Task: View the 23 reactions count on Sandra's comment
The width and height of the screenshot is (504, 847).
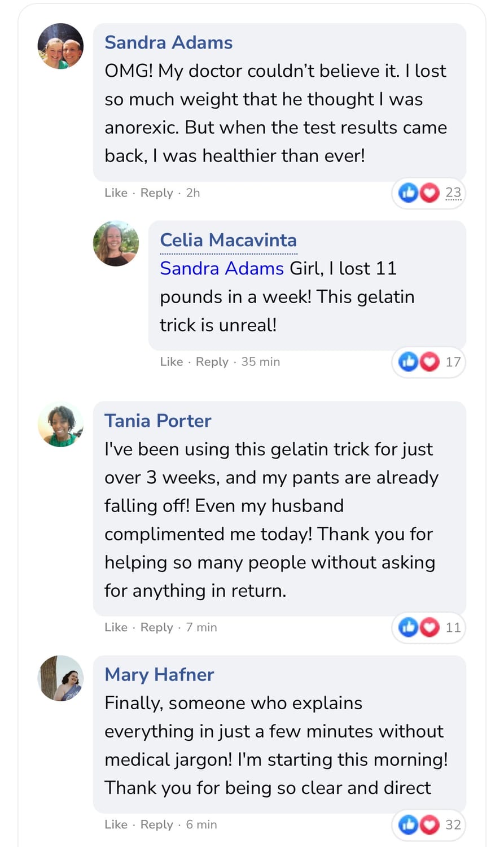Action: (453, 193)
